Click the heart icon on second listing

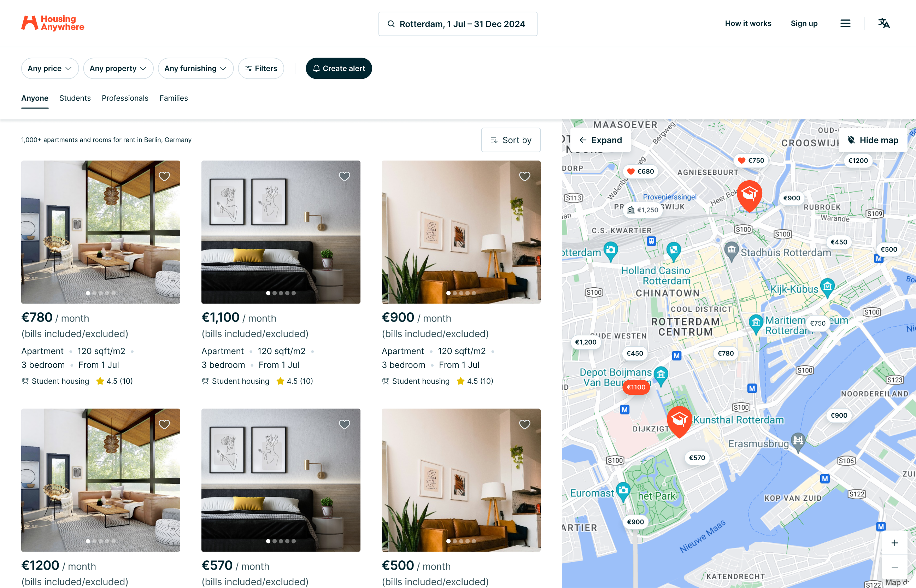pyautogui.click(x=345, y=176)
